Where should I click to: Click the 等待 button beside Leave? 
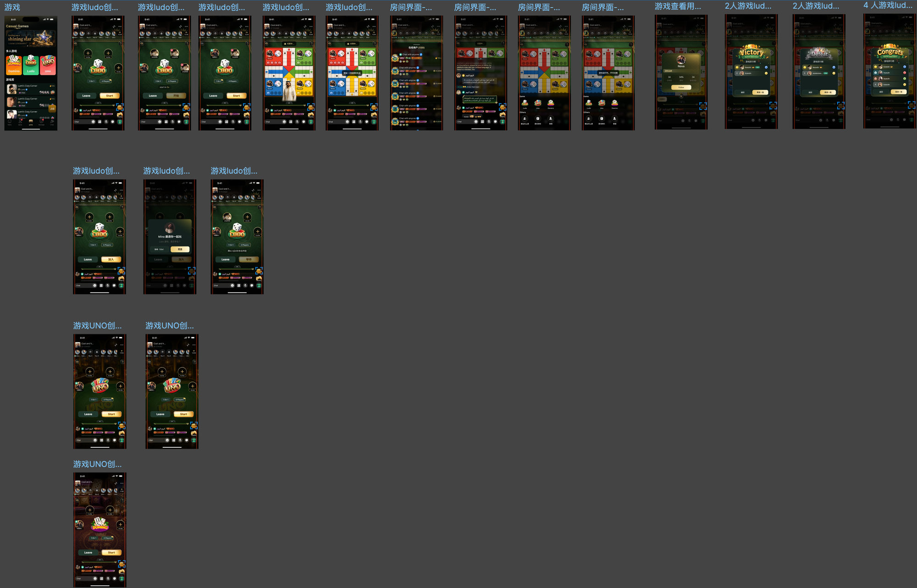[x=249, y=259]
